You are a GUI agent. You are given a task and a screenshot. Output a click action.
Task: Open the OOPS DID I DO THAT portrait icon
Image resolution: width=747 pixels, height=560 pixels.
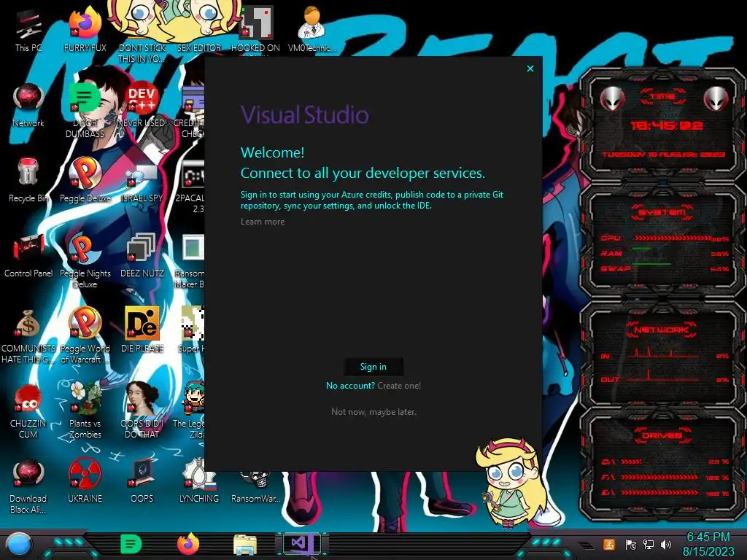(142, 411)
